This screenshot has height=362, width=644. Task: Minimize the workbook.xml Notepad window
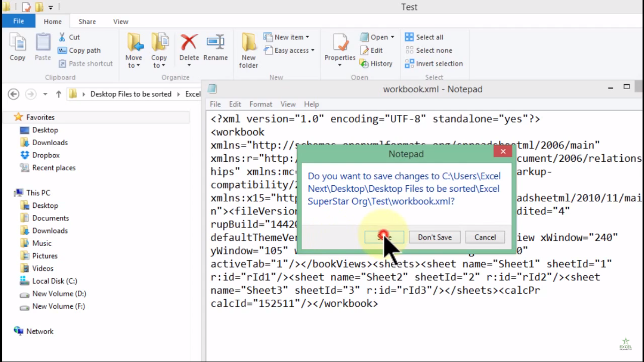click(x=611, y=87)
